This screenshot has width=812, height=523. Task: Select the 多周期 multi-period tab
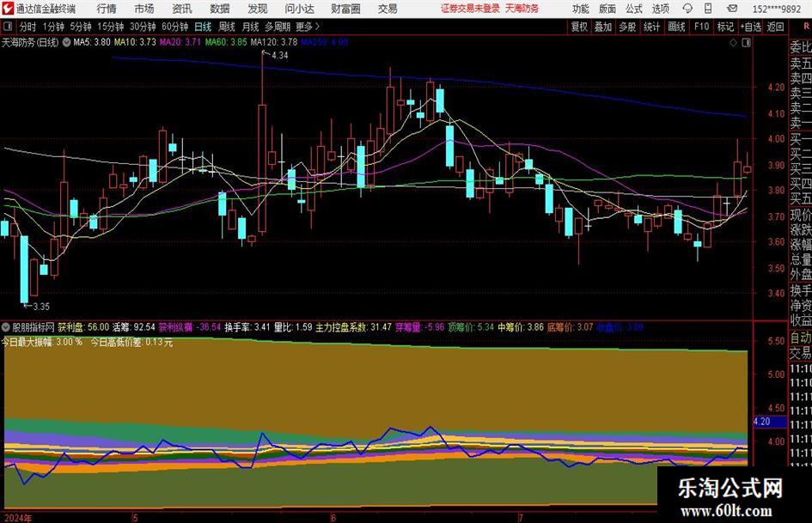coord(278,27)
